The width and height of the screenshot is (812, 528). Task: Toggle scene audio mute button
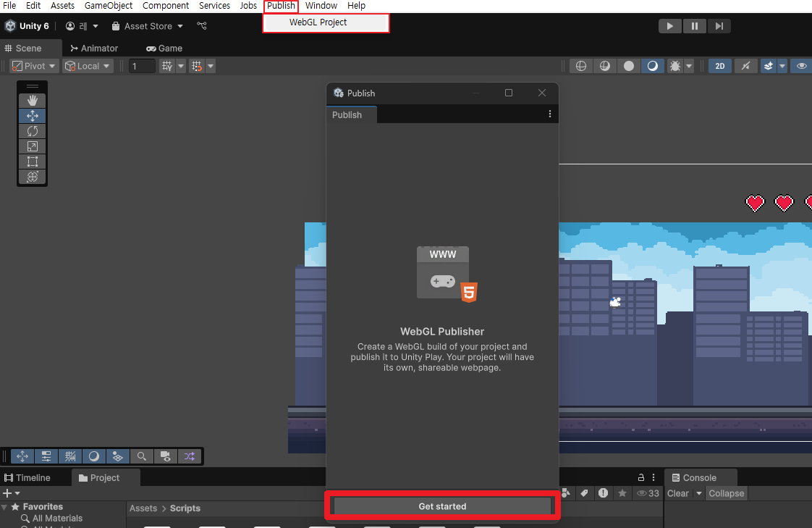[745, 66]
